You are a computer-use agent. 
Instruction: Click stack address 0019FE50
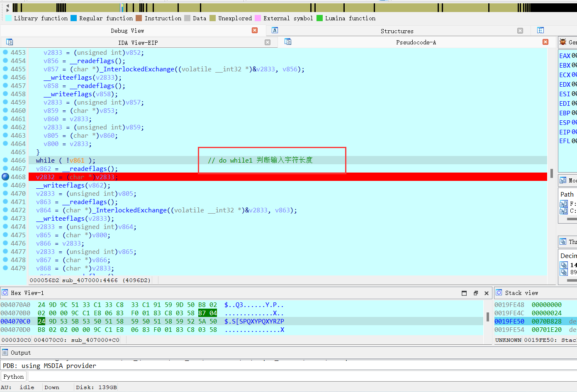point(509,321)
